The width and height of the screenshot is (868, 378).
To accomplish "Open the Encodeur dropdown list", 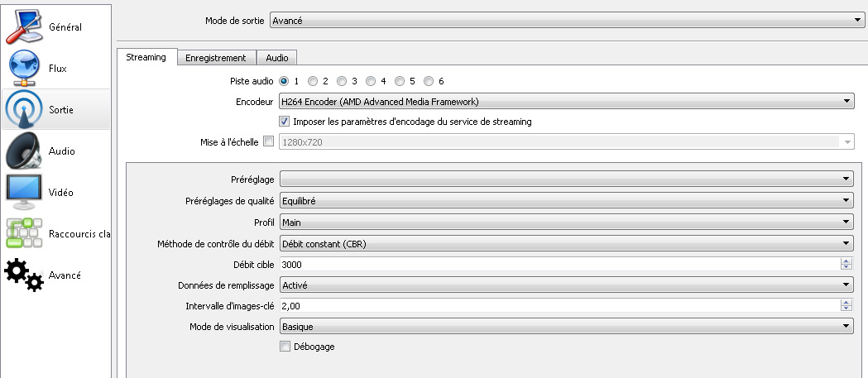I will [x=566, y=101].
